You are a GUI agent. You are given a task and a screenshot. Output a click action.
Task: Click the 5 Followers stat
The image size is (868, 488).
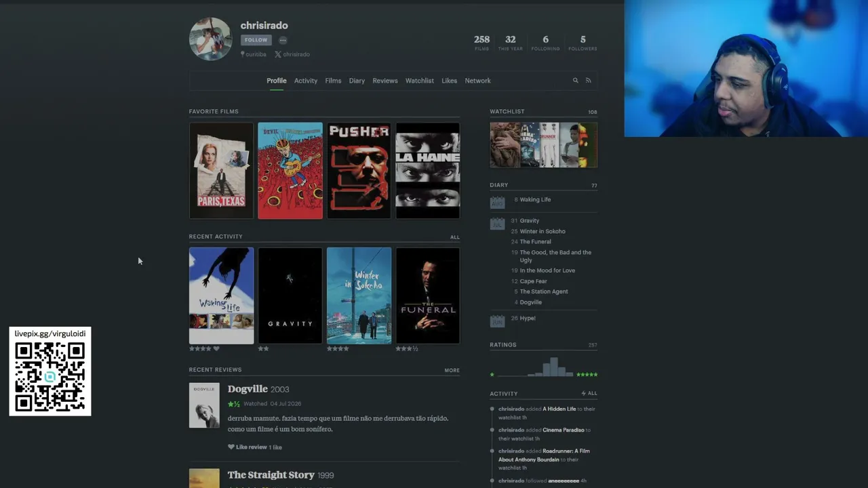[583, 43]
